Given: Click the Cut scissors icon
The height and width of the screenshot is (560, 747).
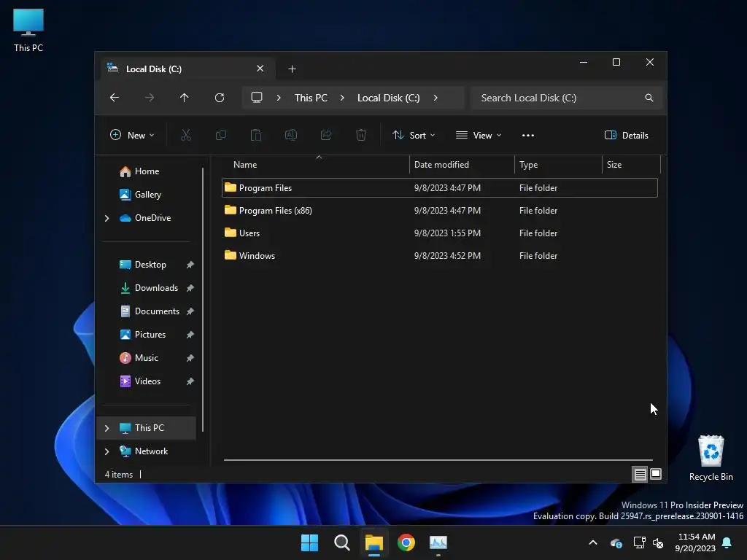Looking at the screenshot, I should [186, 135].
